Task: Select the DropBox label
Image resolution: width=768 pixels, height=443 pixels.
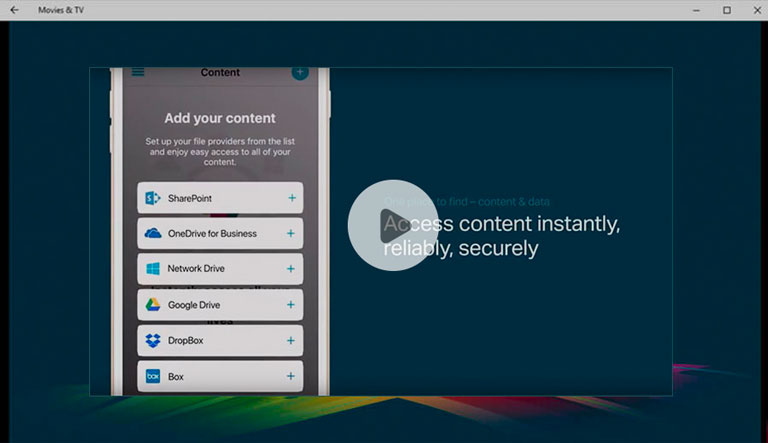Action: click(185, 341)
